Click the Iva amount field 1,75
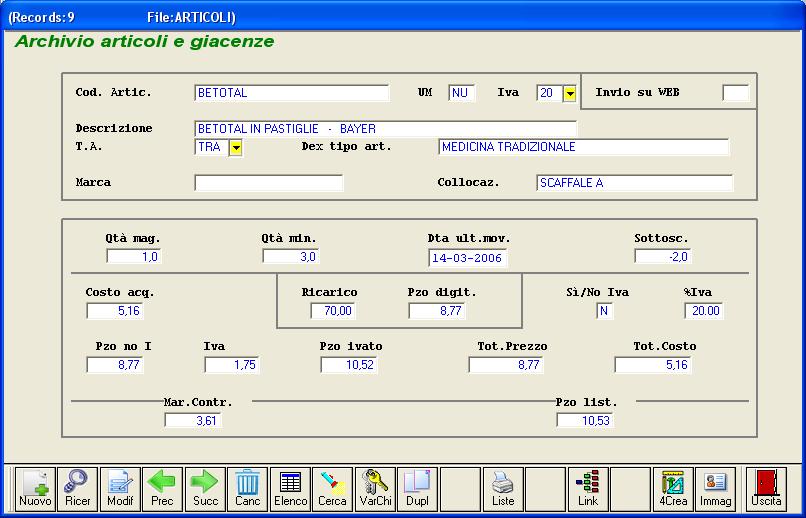This screenshot has height=518, width=806. point(232,365)
